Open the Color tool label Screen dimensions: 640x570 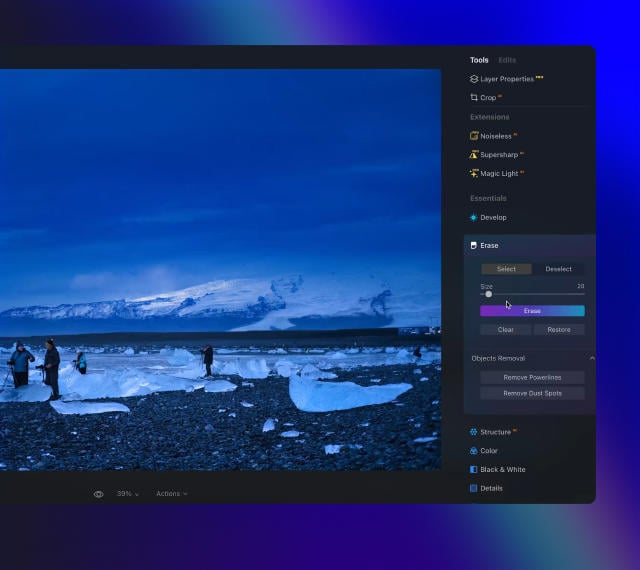pyautogui.click(x=489, y=451)
